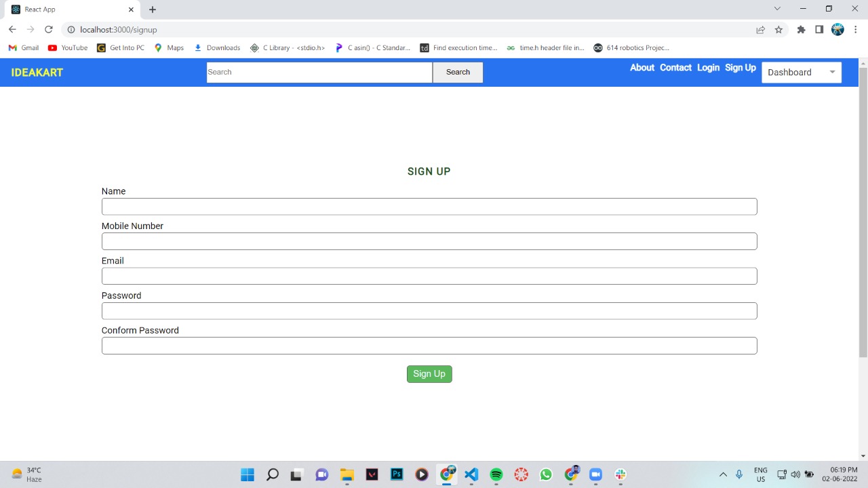868x488 pixels.
Task: Bookmark this page using the star icon
Action: coord(778,29)
